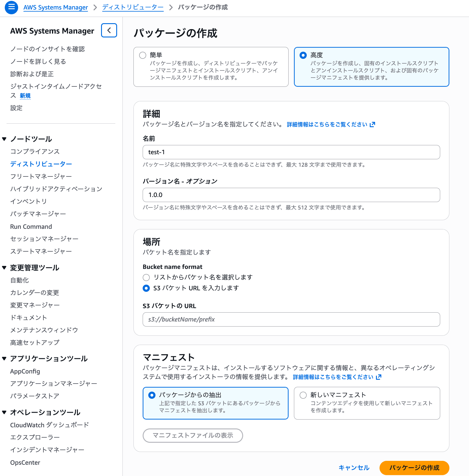Image resolution: width=469 pixels, height=476 pixels.
Task: Open 変更マネージャー in sidebar
Action: 35,305
